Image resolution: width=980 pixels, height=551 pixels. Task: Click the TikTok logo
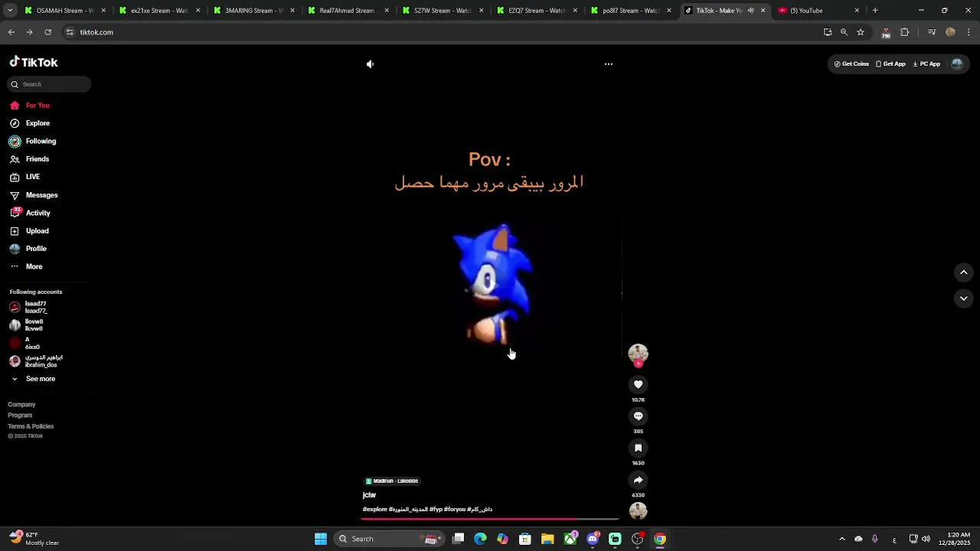(34, 62)
